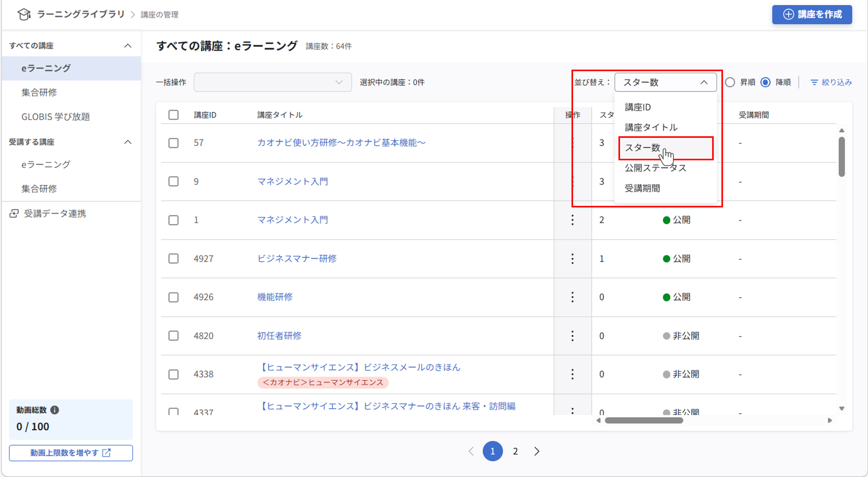Select 集合研修 under すべての講座
868x477 pixels.
tap(71, 92)
